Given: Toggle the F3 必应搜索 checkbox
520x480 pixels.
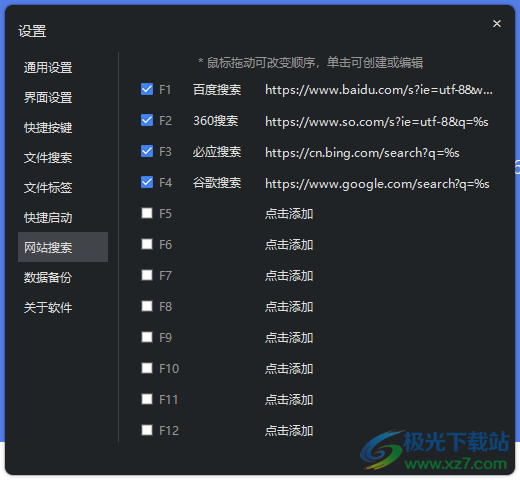Looking at the screenshot, I should coord(147,151).
